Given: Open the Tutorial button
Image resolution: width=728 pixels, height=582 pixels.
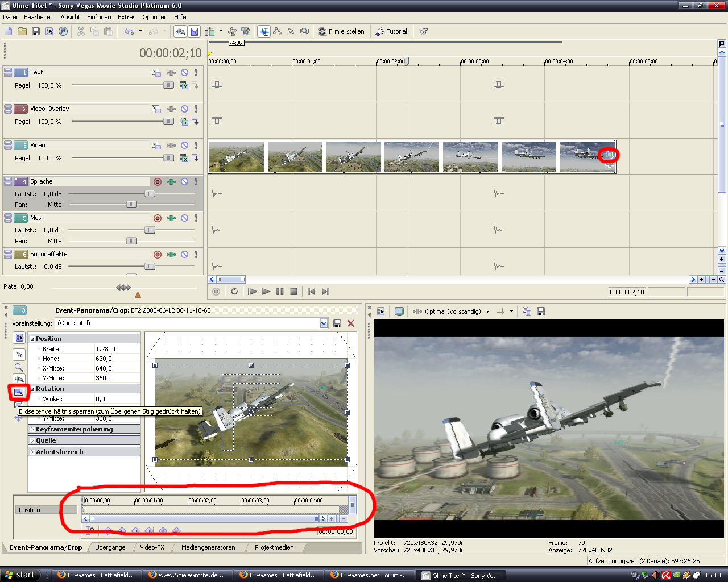Looking at the screenshot, I should point(391,31).
